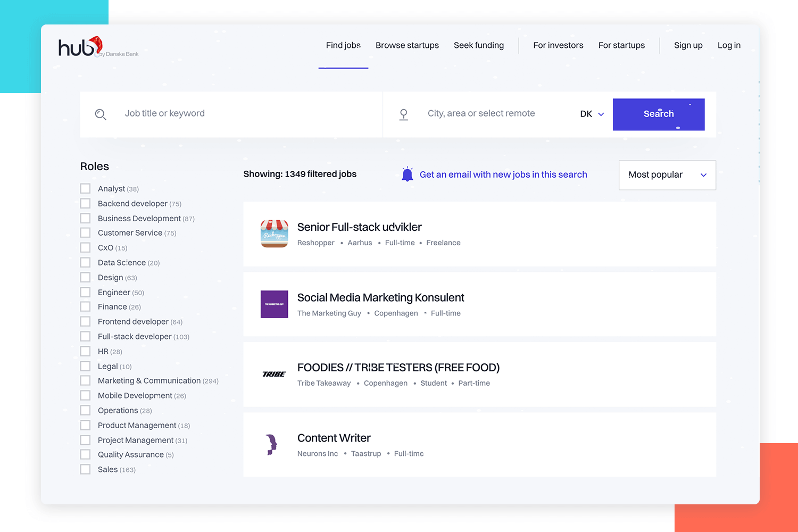798x532 pixels.
Task: Click the Student tag
Action: pyautogui.click(x=434, y=383)
